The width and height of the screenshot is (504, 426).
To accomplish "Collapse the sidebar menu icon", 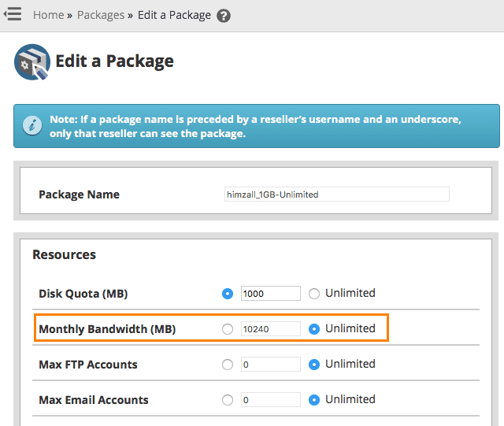I will (x=13, y=14).
